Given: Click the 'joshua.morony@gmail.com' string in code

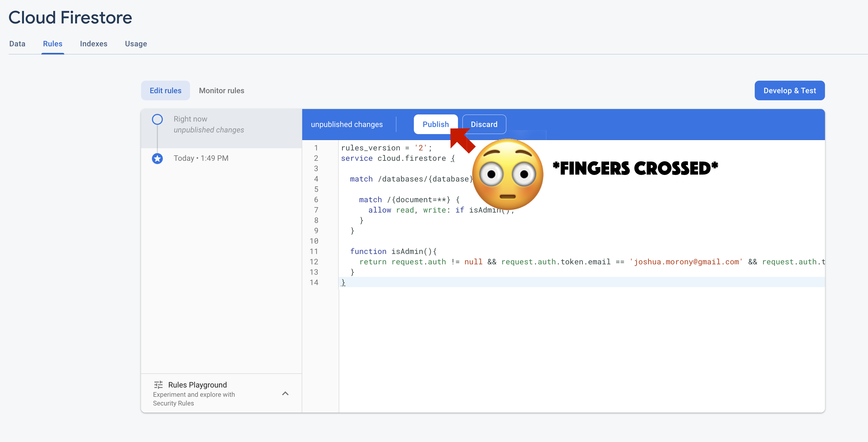Looking at the screenshot, I should tap(686, 262).
